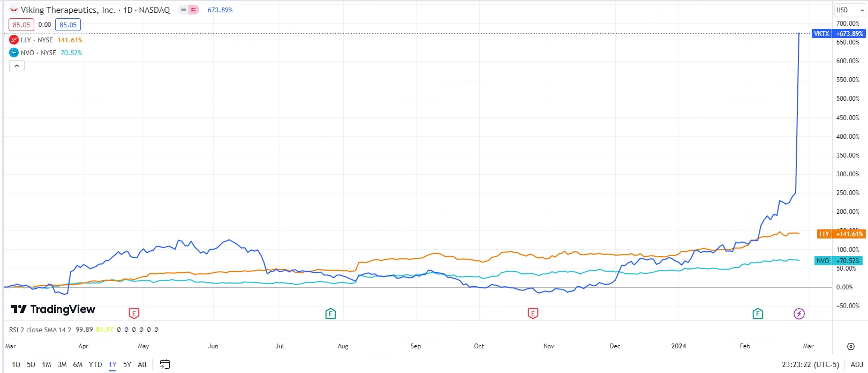Open the go-to-date calendar icon
Screen dimensions: 868x373
165,364
